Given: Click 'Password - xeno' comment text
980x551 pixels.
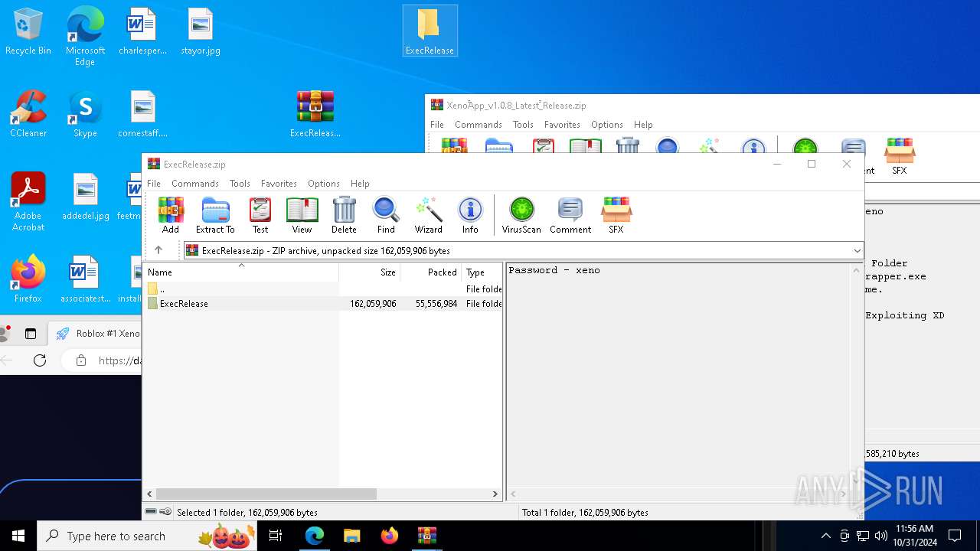Looking at the screenshot, I should click(x=554, y=270).
